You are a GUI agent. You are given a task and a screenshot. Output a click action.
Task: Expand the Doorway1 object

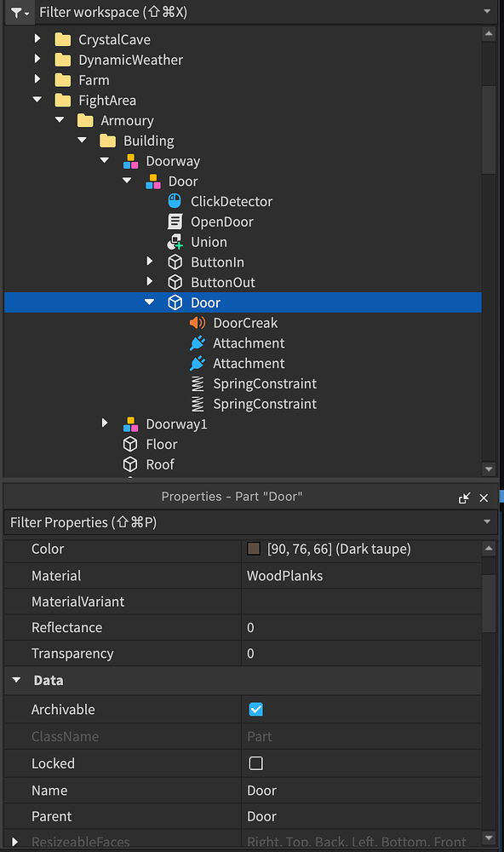click(x=104, y=423)
